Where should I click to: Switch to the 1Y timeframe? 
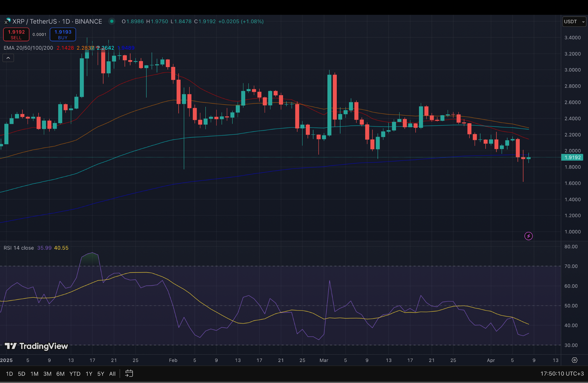(x=89, y=373)
